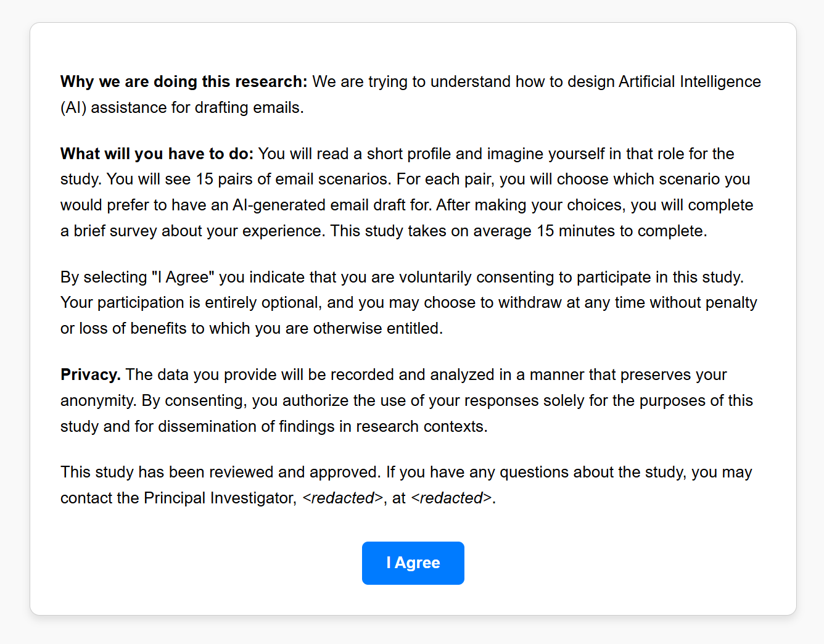Viewport: 824px width, 644px height.
Task: Click the "Principal Investigator" text
Action: coord(219,498)
